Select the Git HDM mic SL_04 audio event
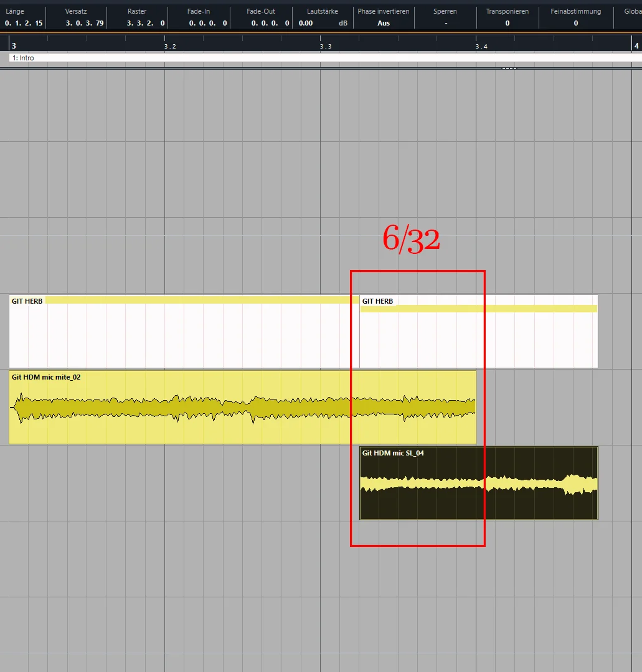This screenshot has height=672, width=642. point(479,483)
